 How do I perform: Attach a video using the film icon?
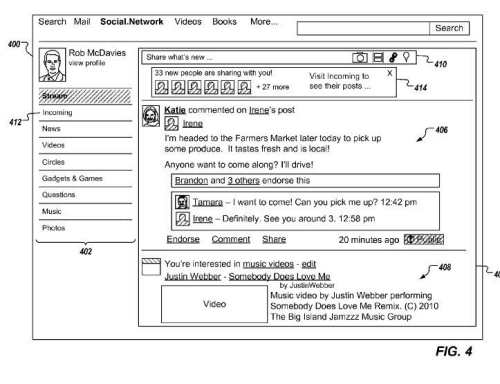coord(378,58)
